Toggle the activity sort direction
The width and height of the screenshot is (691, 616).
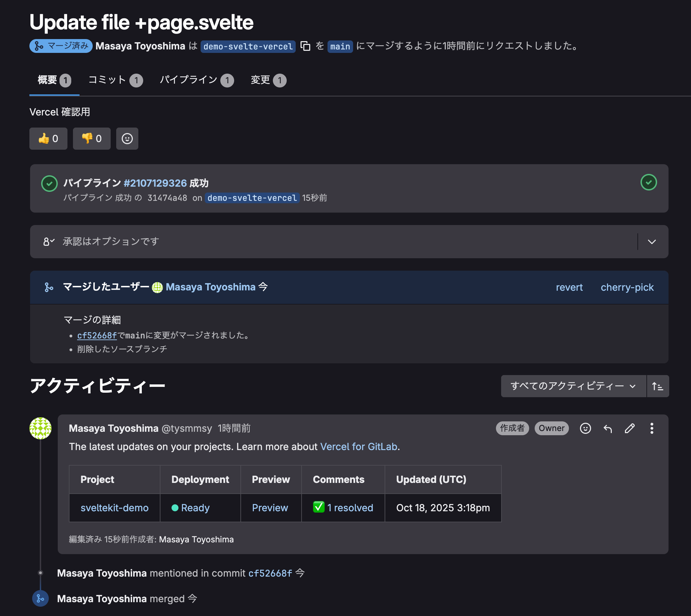tap(657, 386)
